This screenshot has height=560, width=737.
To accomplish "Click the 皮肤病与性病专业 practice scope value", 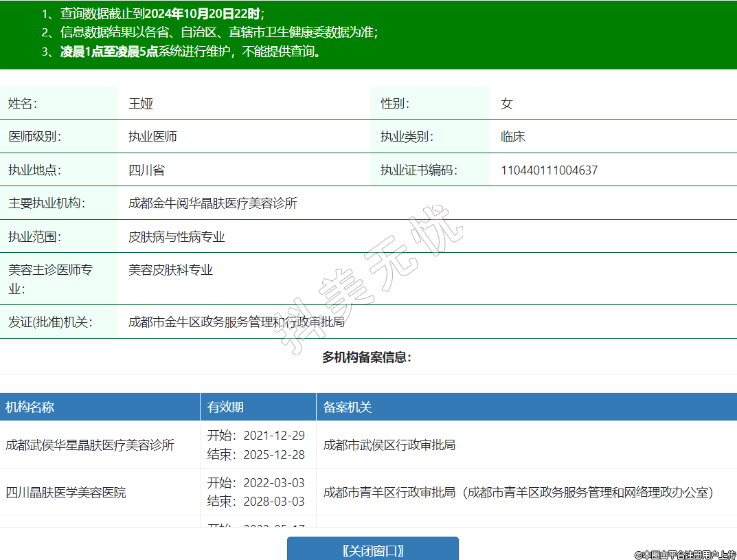I will (177, 237).
